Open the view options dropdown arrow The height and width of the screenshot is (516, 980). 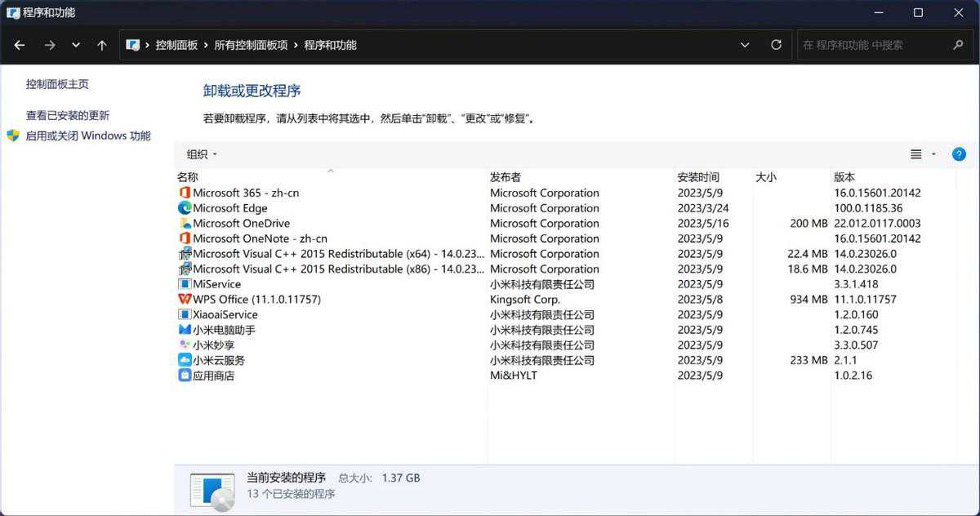pyautogui.click(x=933, y=154)
